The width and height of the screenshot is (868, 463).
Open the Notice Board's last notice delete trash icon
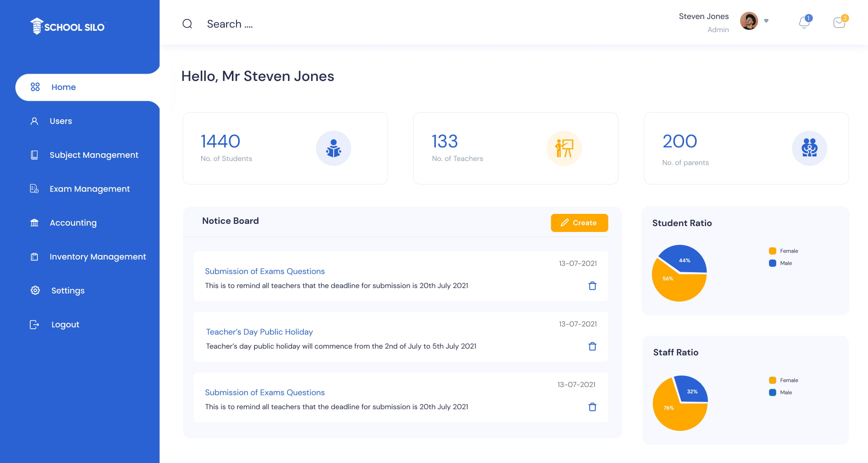[x=592, y=406]
